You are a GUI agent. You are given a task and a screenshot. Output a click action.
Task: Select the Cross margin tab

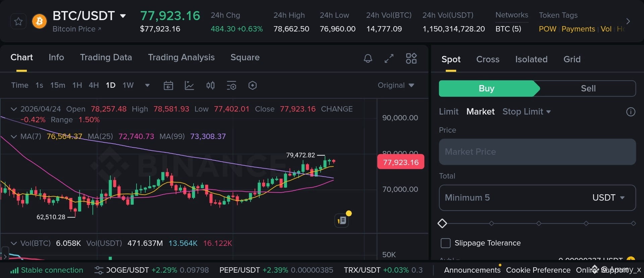coord(488,60)
